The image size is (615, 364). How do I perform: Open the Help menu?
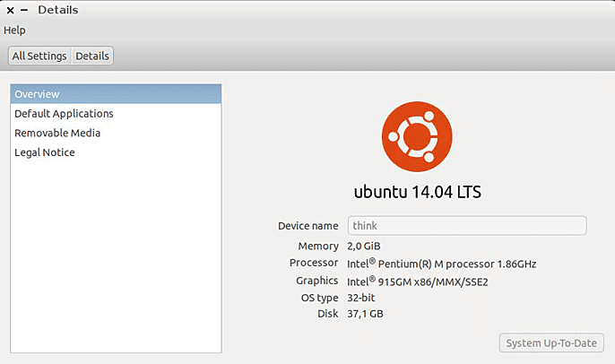pyautogui.click(x=14, y=30)
